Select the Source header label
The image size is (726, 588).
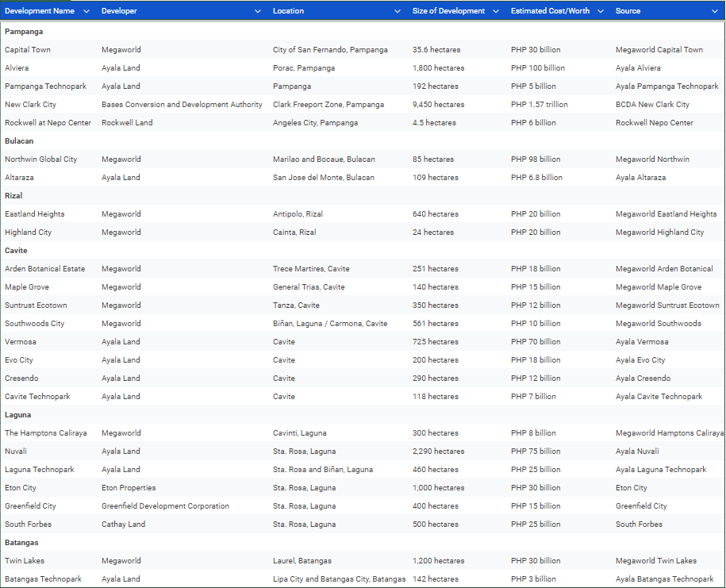pyautogui.click(x=628, y=10)
